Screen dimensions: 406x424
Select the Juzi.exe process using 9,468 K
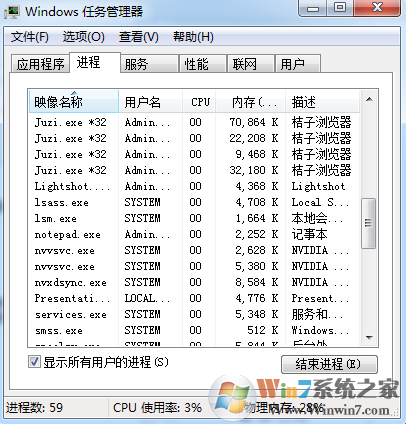click(194, 154)
